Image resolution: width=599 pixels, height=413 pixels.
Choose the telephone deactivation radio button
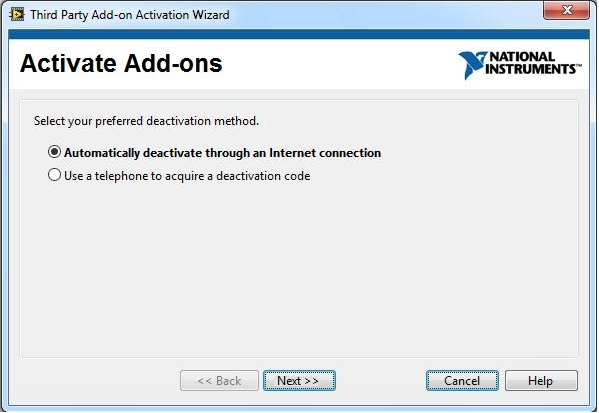[54, 175]
